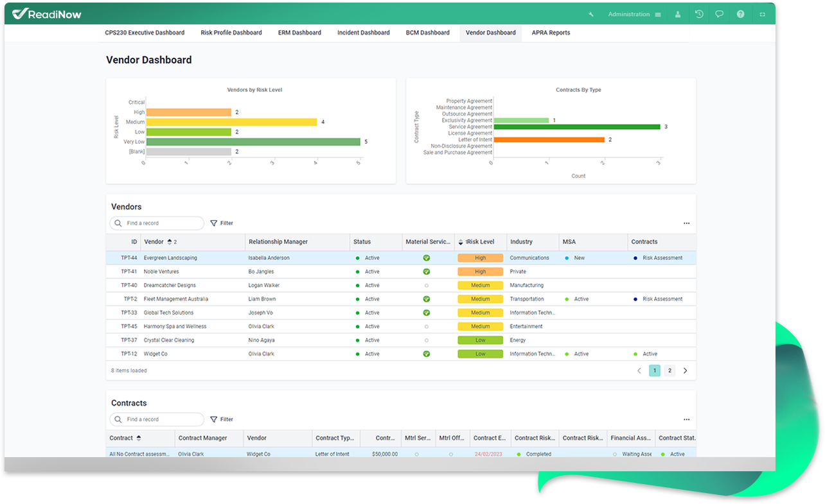The height and width of the screenshot is (504, 825).
Task: Sort by the Risk Level column arrows
Action: coord(461,242)
